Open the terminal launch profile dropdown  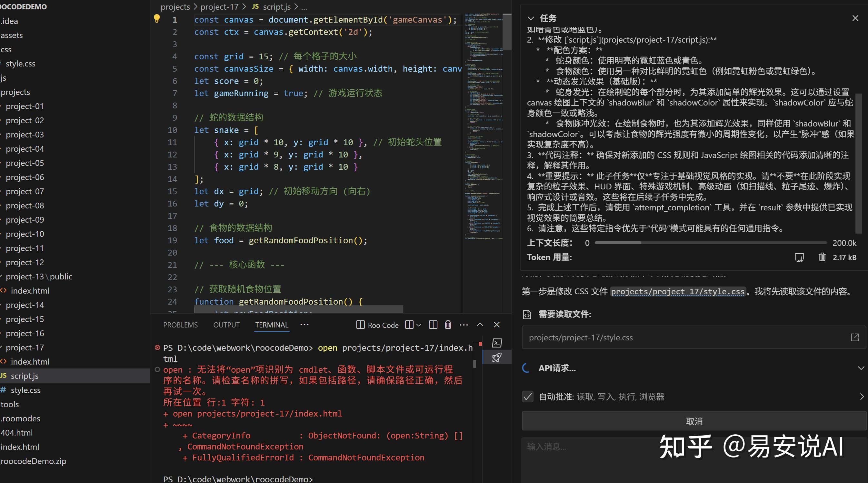pyautogui.click(x=418, y=325)
